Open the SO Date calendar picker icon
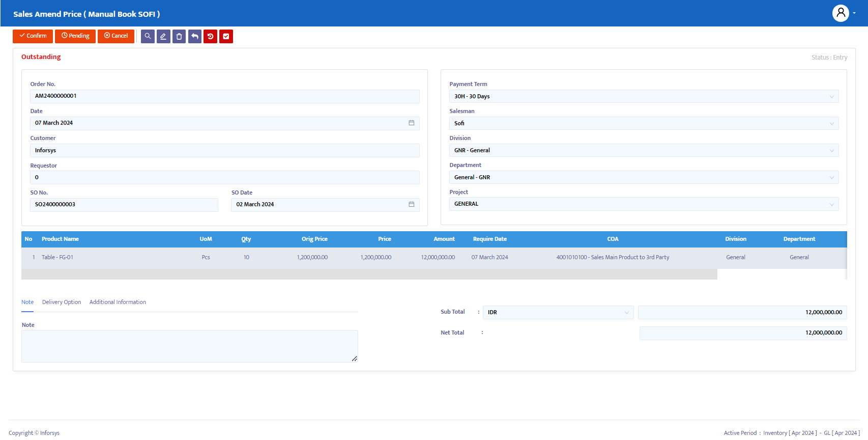Viewport: 868px width, 440px height. pyautogui.click(x=411, y=204)
